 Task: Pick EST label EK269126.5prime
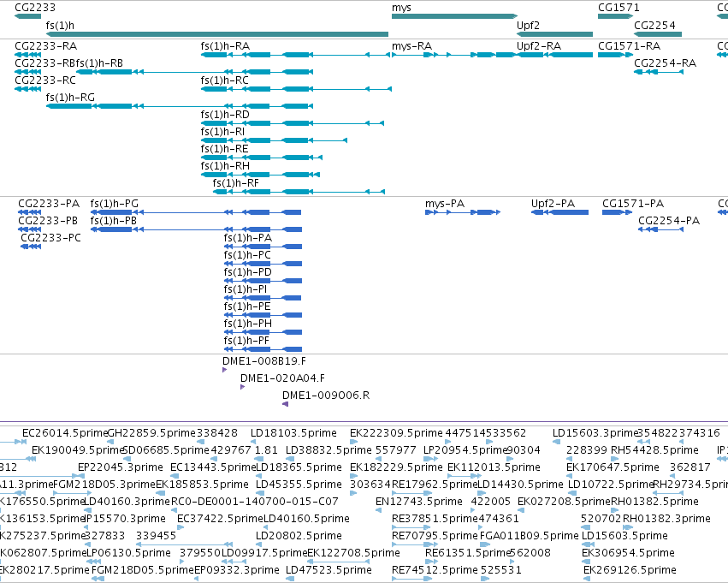630,570
